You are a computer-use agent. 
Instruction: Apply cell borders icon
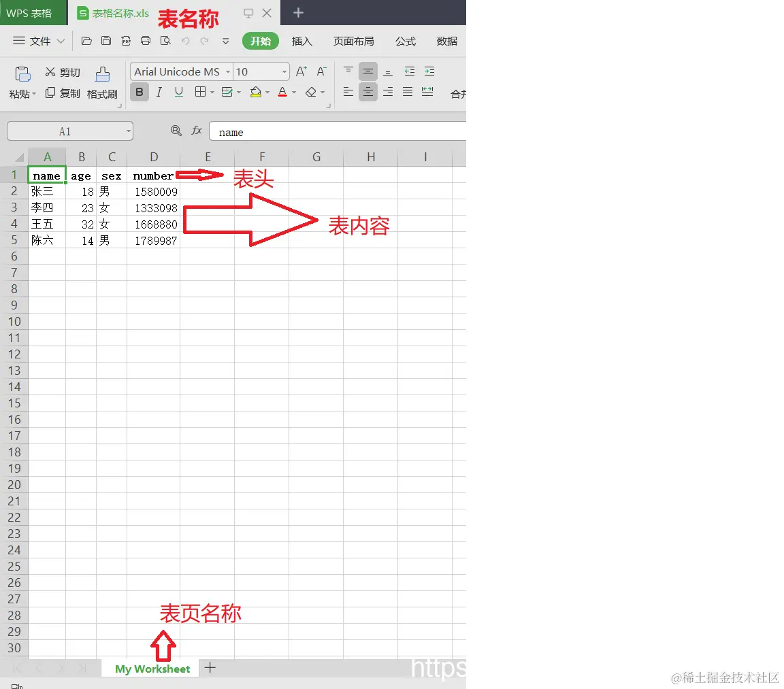pyautogui.click(x=201, y=92)
